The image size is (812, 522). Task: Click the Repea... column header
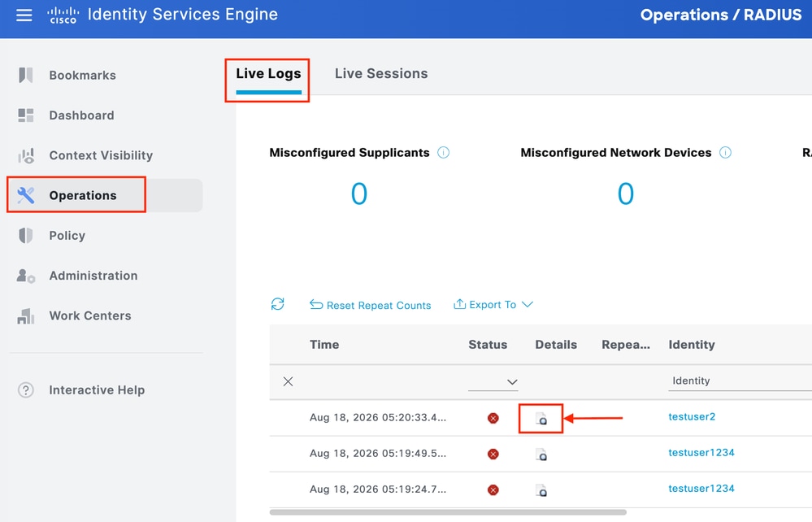tap(626, 345)
